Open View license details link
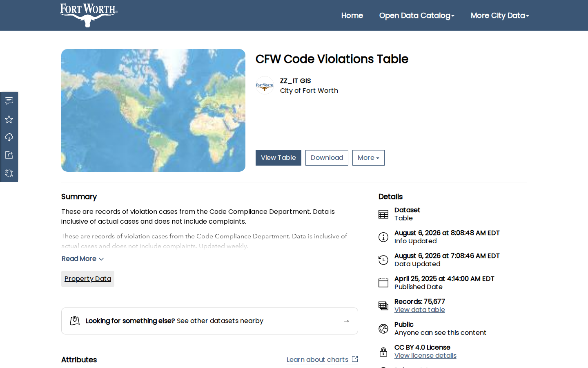588x368 pixels. (x=425, y=356)
